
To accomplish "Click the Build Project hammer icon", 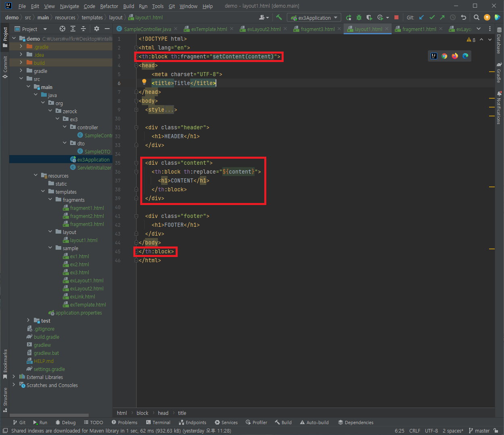I will pyautogui.click(x=279, y=17).
